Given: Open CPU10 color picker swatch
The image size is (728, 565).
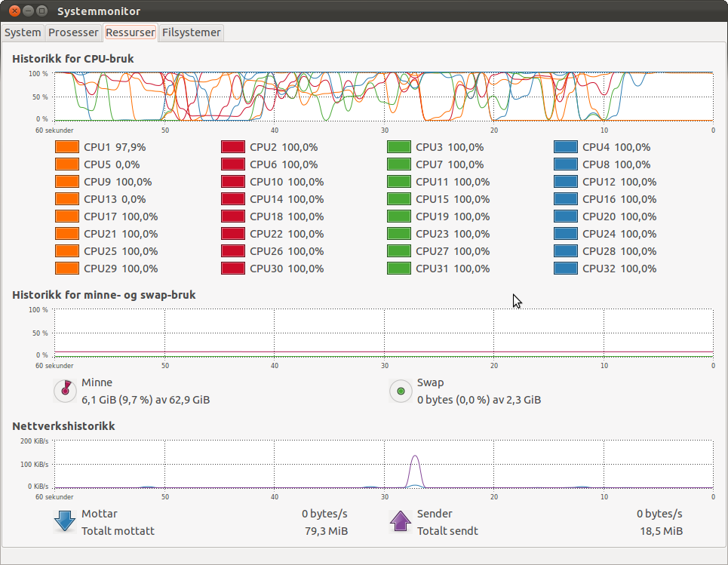Looking at the screenshot, I should 233,182.
